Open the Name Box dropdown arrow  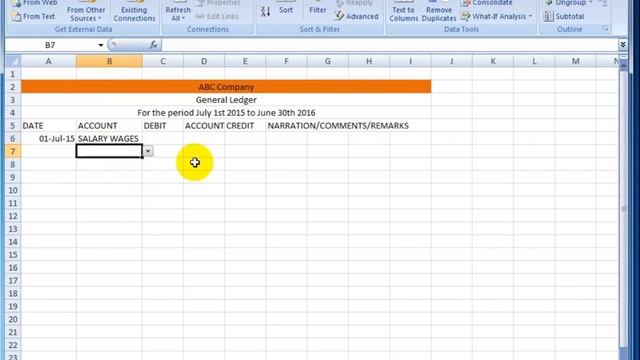[x=100, y=45]
